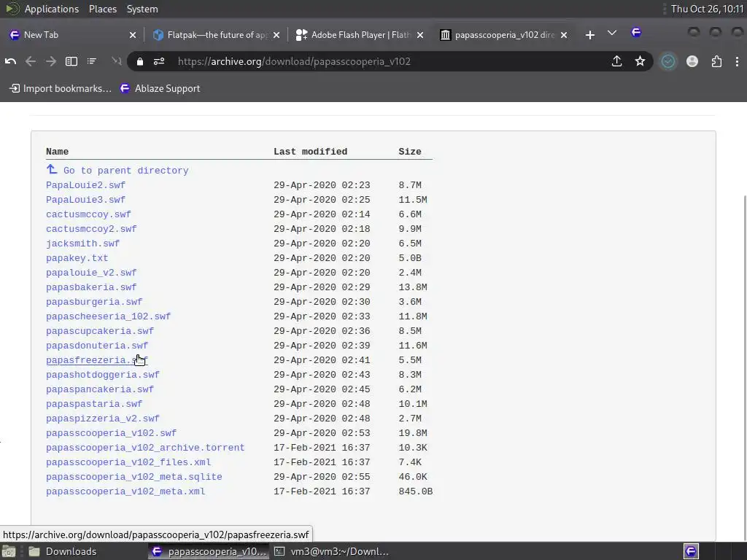Open the extensions puzzle icon

(716, 61)
